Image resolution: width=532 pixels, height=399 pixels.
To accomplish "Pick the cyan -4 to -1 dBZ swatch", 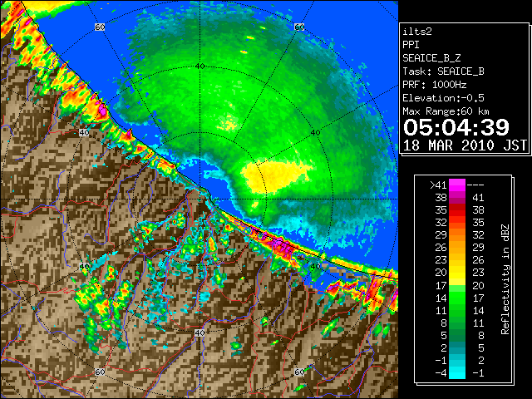I will (457, 372).
